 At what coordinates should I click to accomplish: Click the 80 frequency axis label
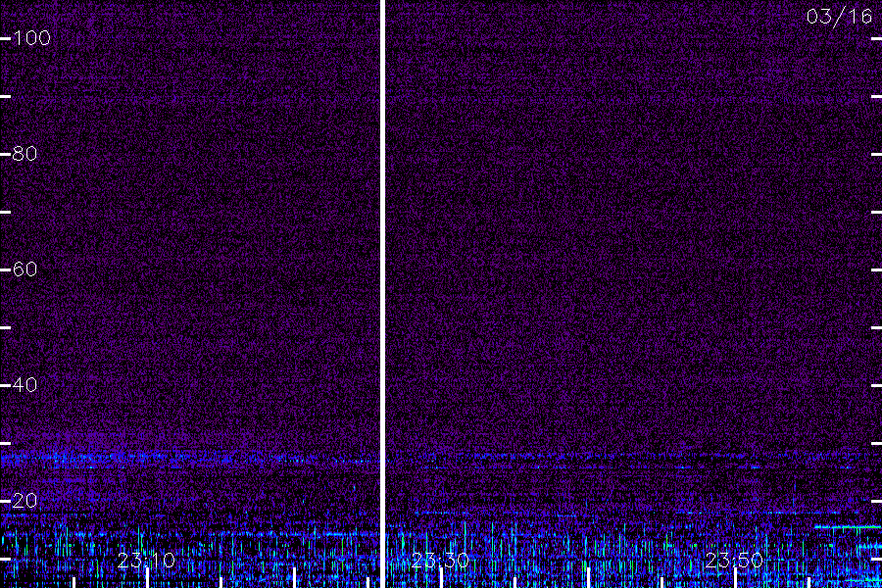click(24, 154)
